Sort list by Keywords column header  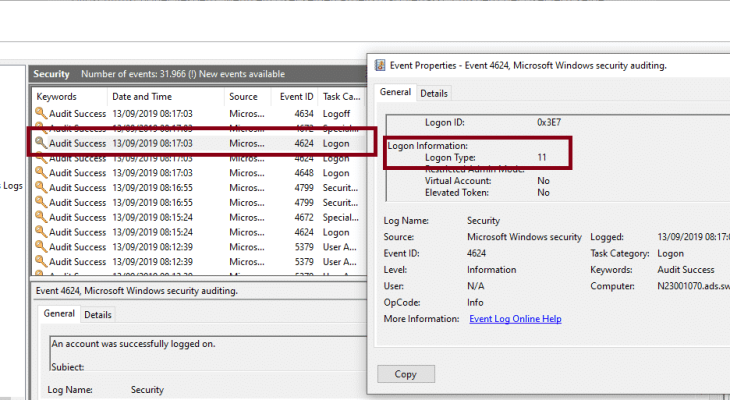(57, 97)
